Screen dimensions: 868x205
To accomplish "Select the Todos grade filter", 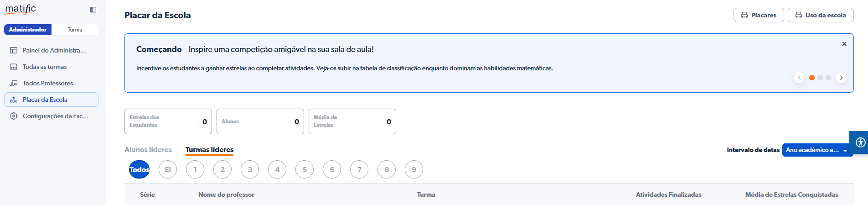I will click(x=139, y=169).
